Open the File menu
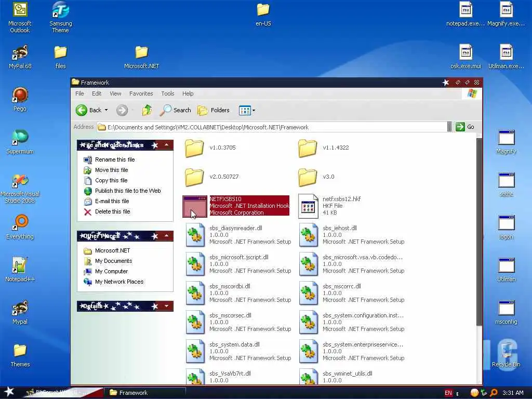Image resolution: width=532 pixels, height=399 pixels. (79, 94)
